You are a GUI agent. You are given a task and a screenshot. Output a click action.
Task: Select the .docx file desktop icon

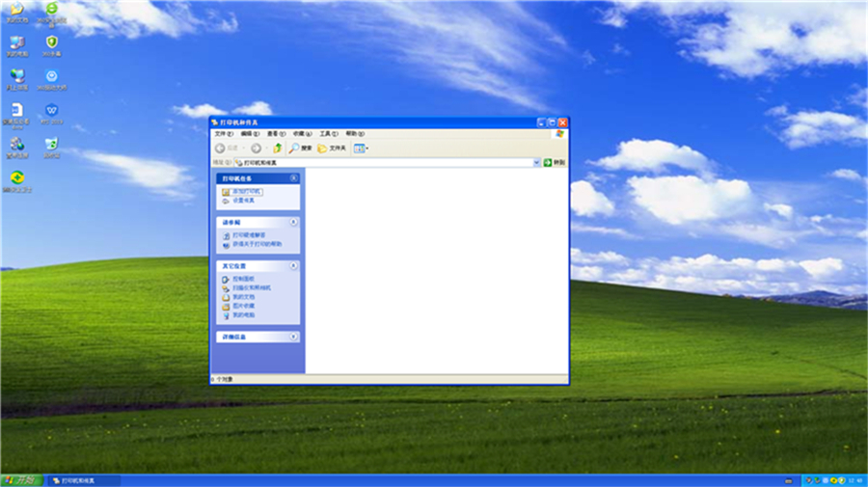pos(17,116)
